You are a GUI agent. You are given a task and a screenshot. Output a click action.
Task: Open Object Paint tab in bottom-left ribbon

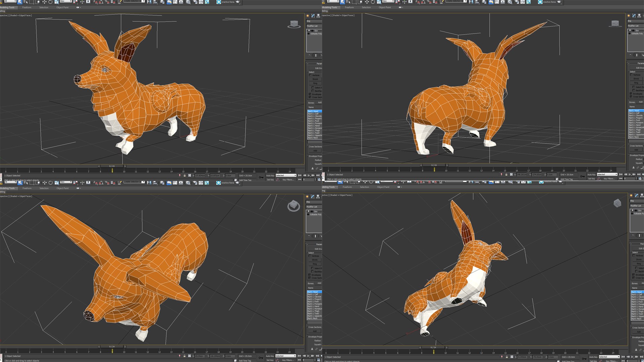(62, 188)
